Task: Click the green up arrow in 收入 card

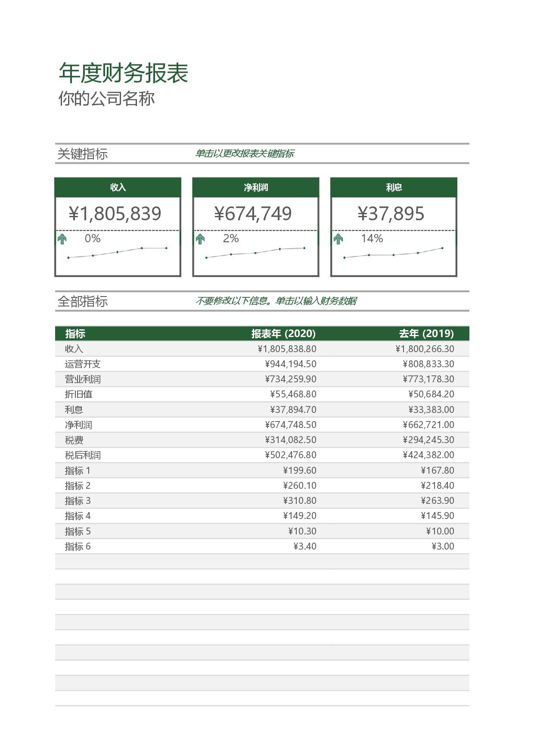Action: tap(62, 239)
